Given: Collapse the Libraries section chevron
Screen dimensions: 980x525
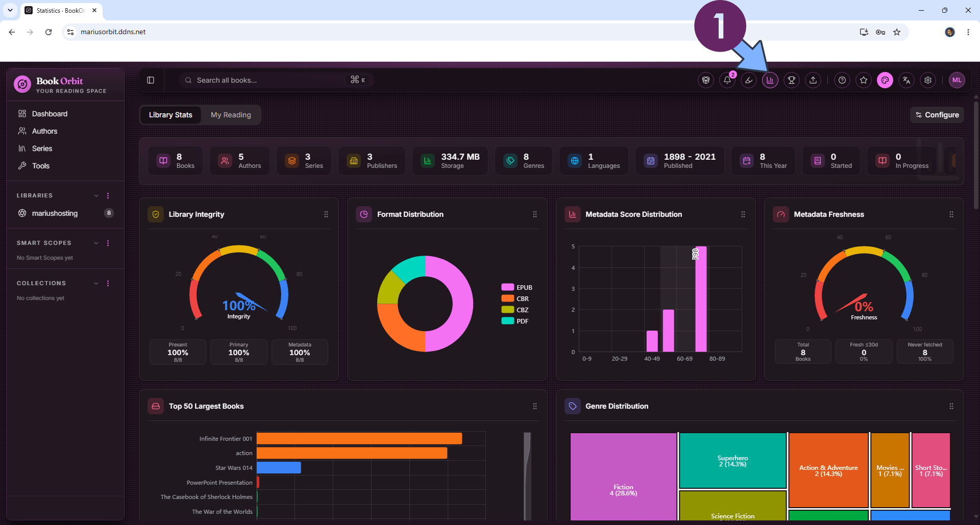Looking at the screenshot, I should pos(96,196).
